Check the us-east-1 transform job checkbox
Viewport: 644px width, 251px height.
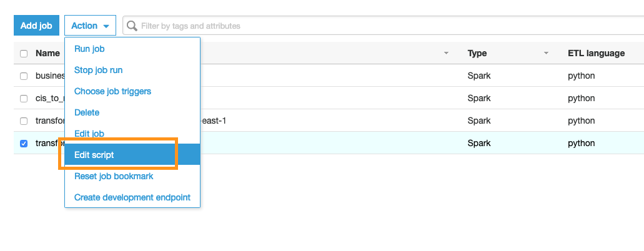24,121
